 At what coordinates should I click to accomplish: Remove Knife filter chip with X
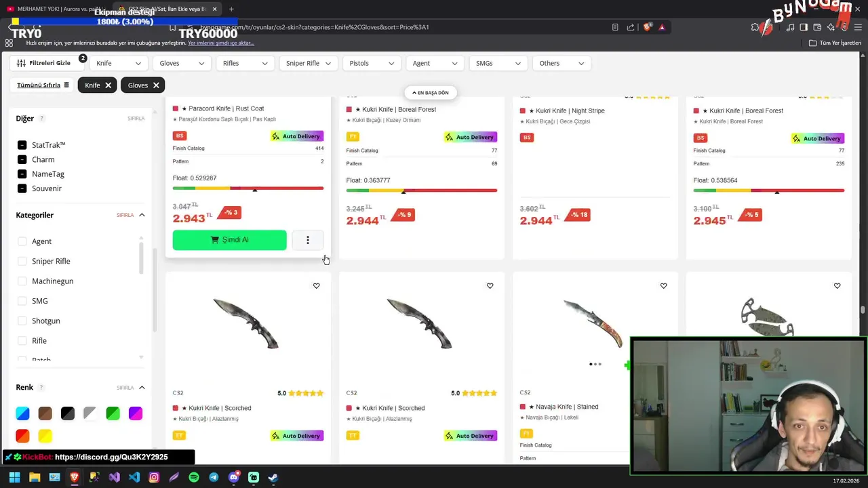point(108,85)
